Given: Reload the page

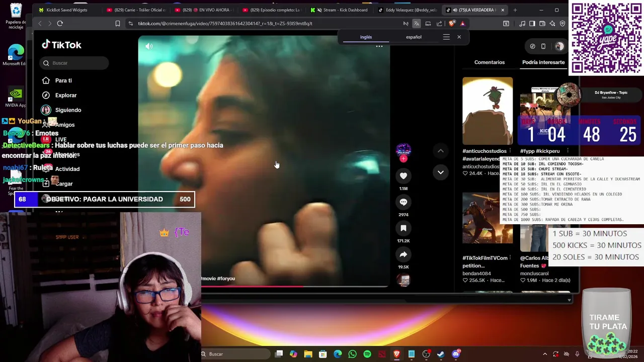Looking at the screenshot, I should (60, 24).
